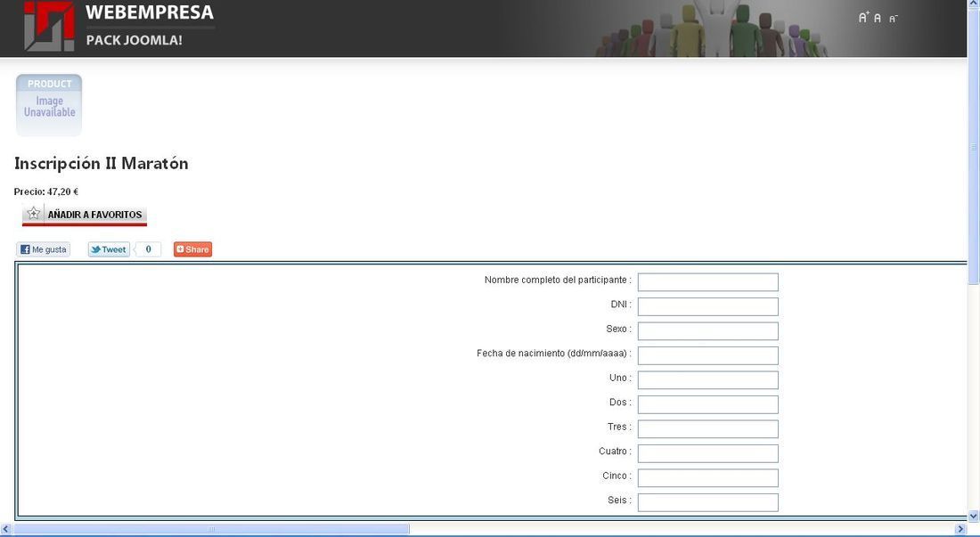The height and width of the screenshot is (537, 980).
Task: Increase font size with A+ icon
Action: click(864, 18)
